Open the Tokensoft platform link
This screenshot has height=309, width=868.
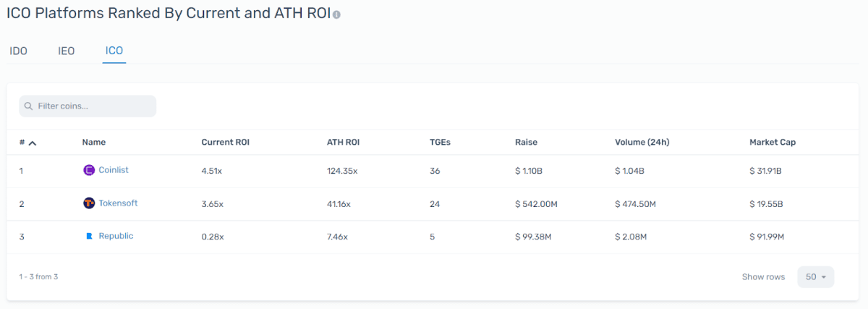[118, 203]
